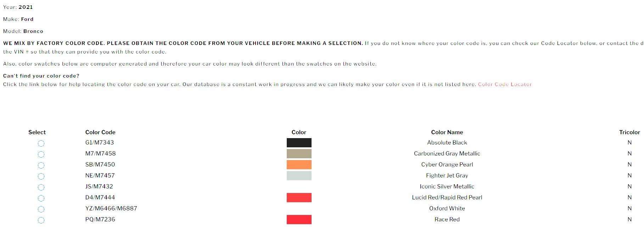Click the Lucid Red color swatch
The width and height of the screenshot is (644, 227).
tap(299, 197)
